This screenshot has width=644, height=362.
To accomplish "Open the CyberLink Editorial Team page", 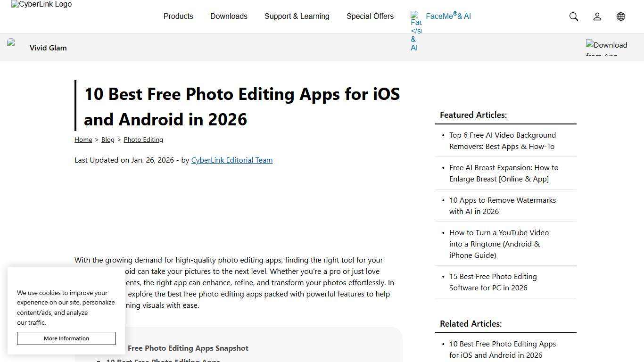I will (x=231, y=160).
